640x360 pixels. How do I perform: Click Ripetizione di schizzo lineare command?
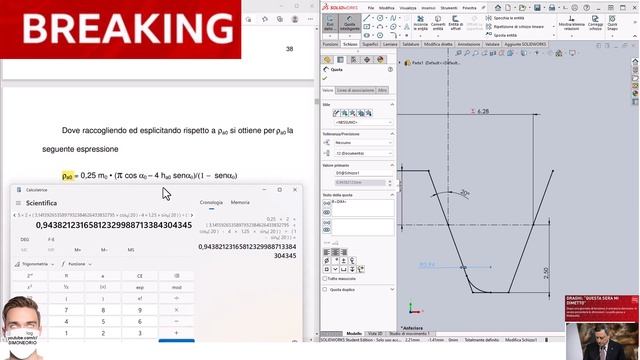point(514,27)
